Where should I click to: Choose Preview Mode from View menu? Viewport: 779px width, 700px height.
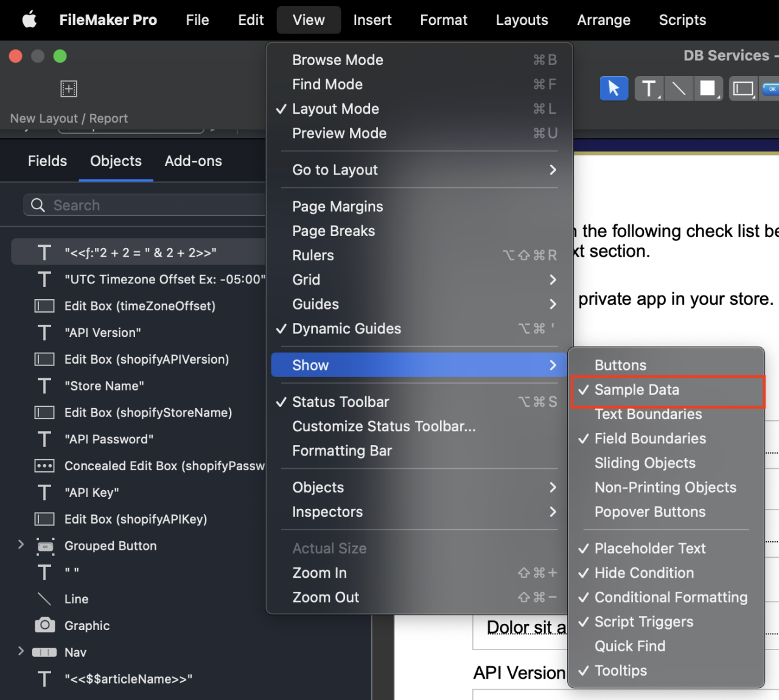[x=419, y=133]
